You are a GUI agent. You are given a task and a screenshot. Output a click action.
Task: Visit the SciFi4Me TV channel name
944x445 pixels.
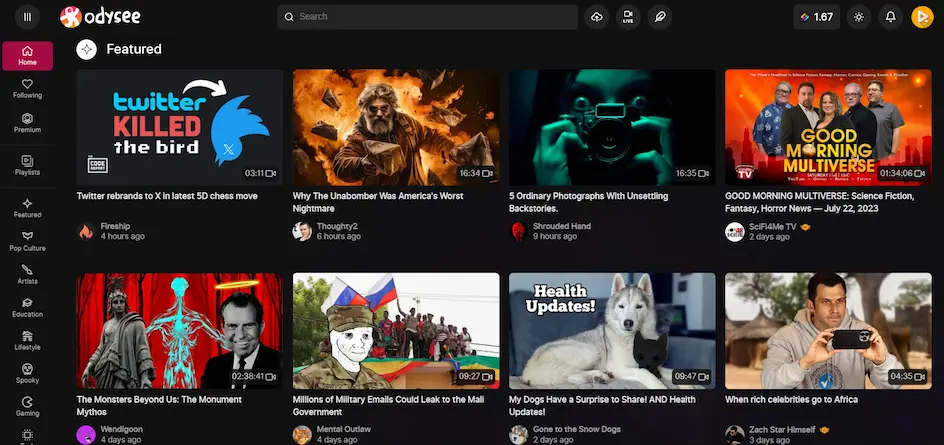pyautogui.click(x=772, y=227)
